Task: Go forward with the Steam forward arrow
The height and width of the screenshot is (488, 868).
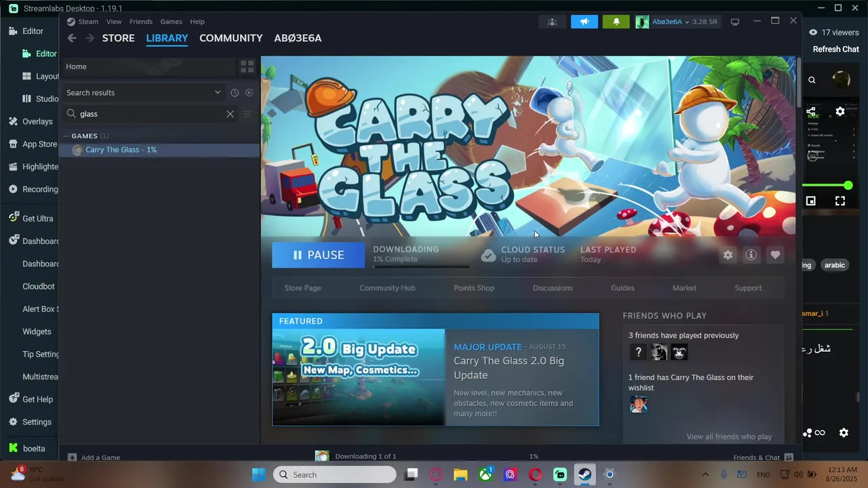Action: (x=90, y=38)
